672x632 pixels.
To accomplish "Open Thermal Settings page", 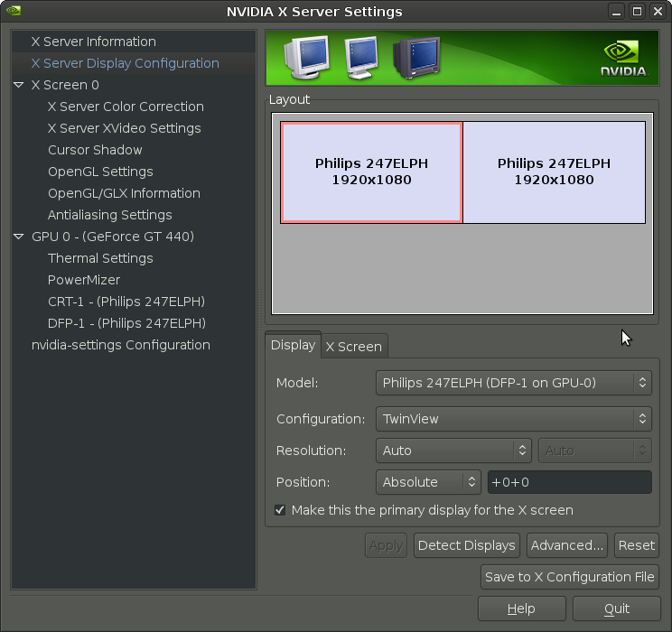I will click(100, 258).
